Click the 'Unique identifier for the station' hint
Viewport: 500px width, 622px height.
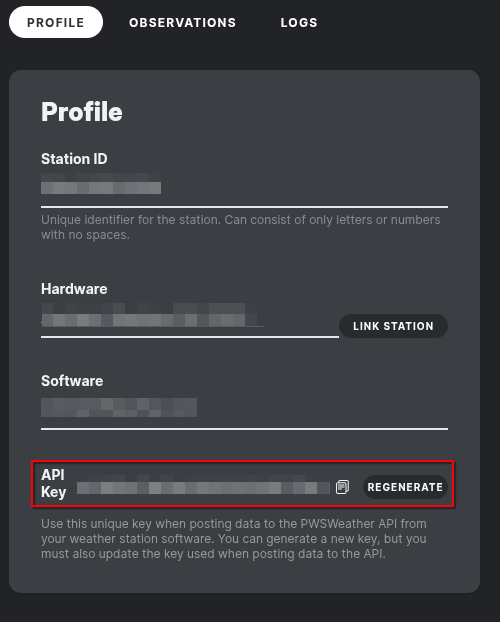pyautogui.click(x=240, y=227)
